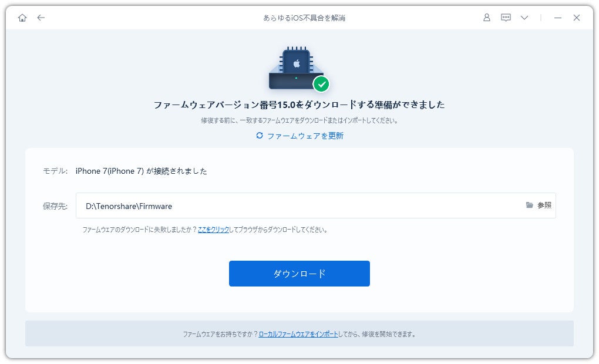Click the blue ダウンロード button

click(x=299, y=274)
